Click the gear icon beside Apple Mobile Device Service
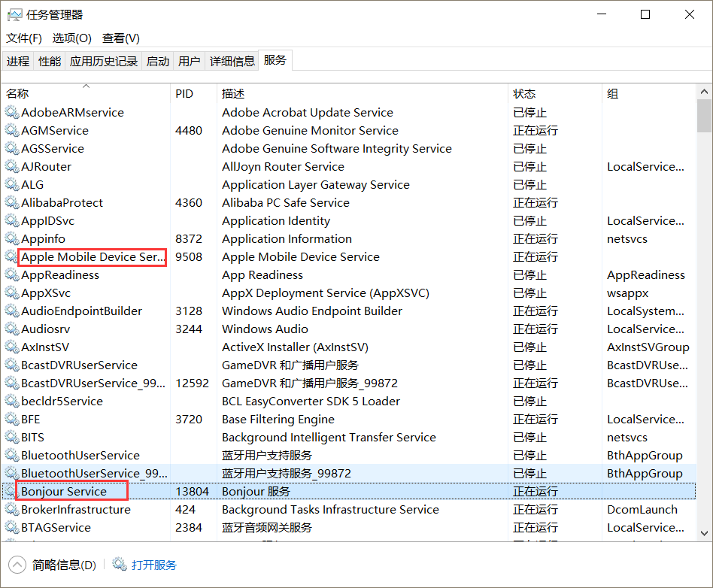The image size is (713, 588). coord(12,256)
